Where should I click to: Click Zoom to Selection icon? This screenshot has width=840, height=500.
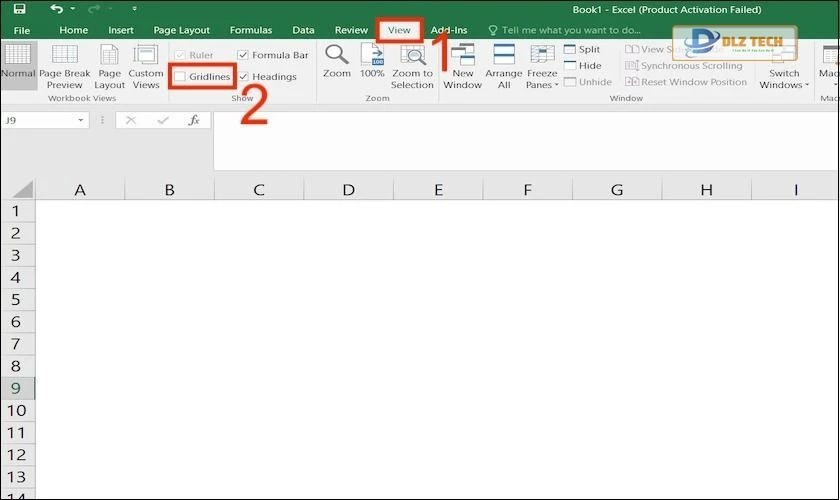pos(412,57)
